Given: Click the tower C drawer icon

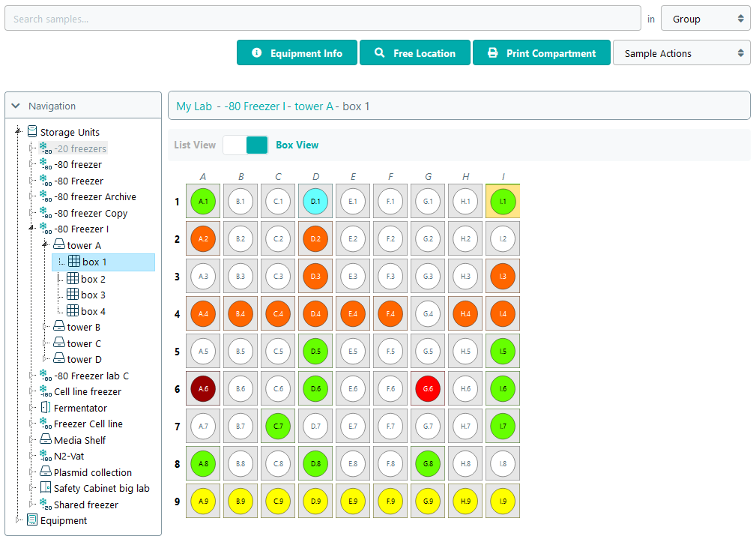Looking at the screenshot, I should point(58,343).
